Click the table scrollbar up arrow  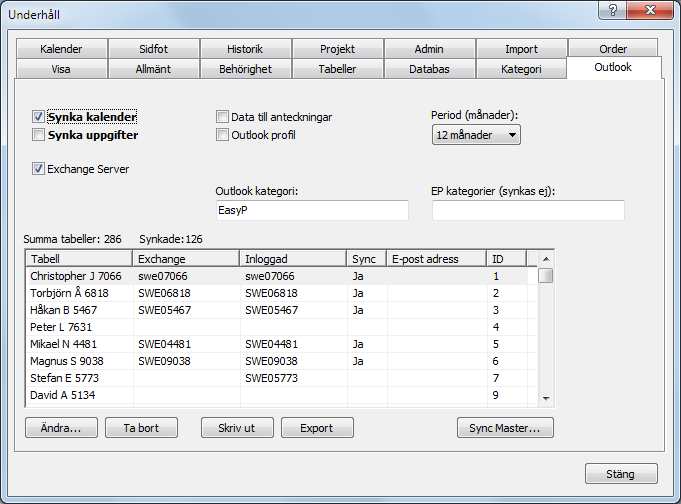pyautogui.click(x=546, y=259)
